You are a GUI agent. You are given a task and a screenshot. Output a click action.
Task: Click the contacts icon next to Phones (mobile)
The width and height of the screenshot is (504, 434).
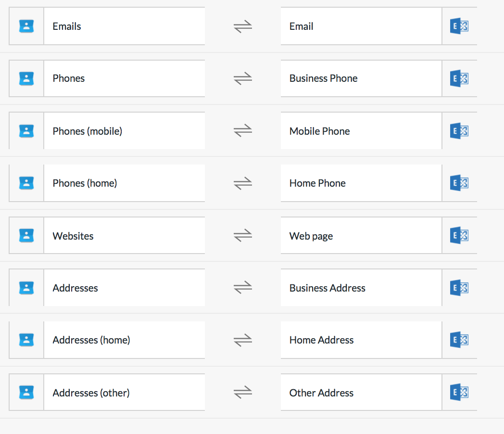click(26, 131)
